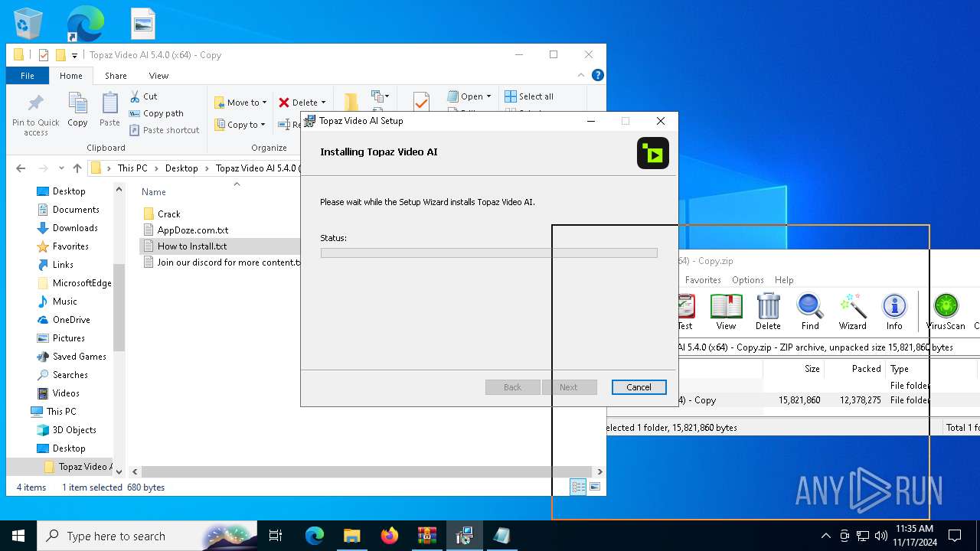
Task: Open Firefox from the taskbar
Action: coord(390,536)
